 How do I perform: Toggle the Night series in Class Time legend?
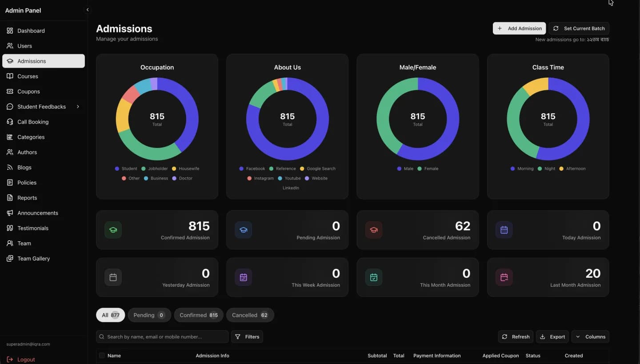coord(546,169)
